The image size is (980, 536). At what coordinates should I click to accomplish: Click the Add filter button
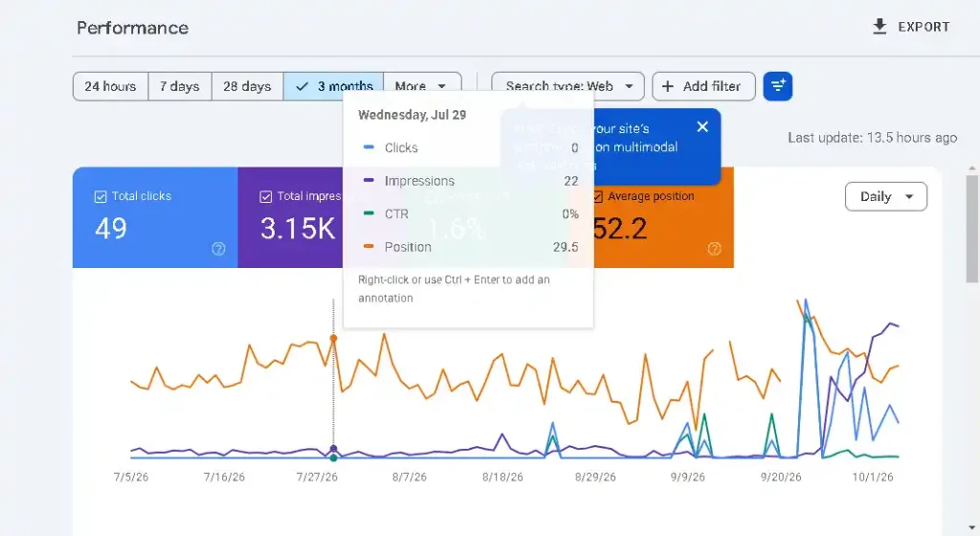(x=703, y=86)
